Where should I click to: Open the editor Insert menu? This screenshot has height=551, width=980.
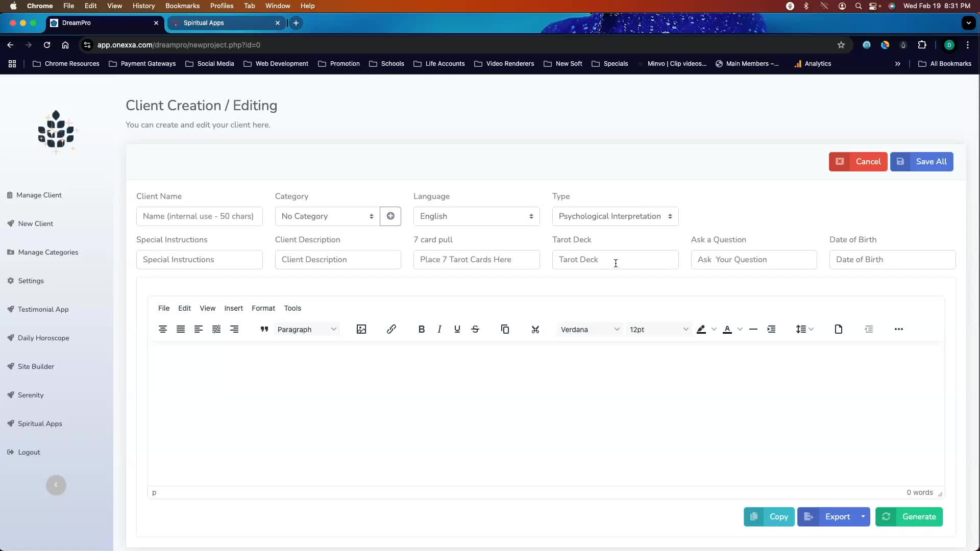233,308
